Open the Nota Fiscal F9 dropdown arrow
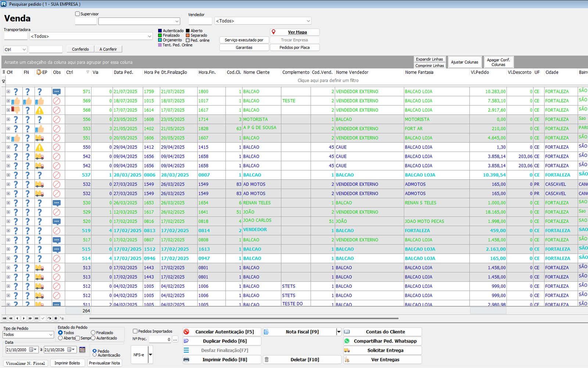 point(338,332)
